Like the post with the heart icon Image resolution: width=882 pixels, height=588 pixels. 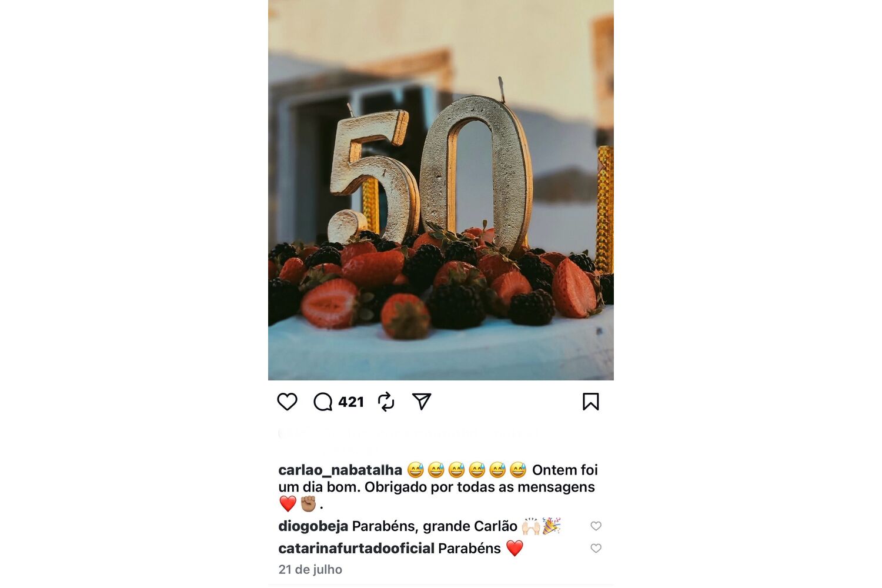287,402
